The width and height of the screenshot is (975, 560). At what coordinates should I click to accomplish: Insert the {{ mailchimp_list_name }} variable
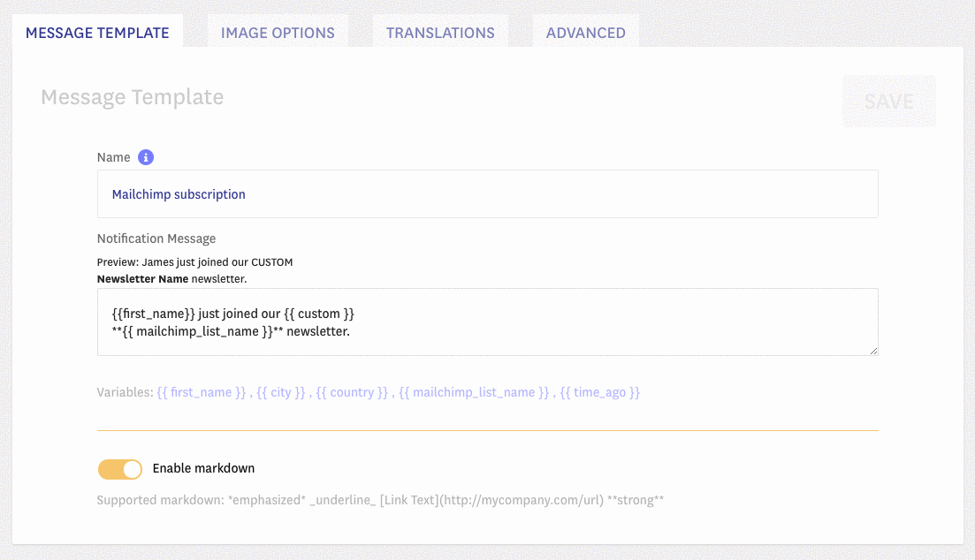474,392
